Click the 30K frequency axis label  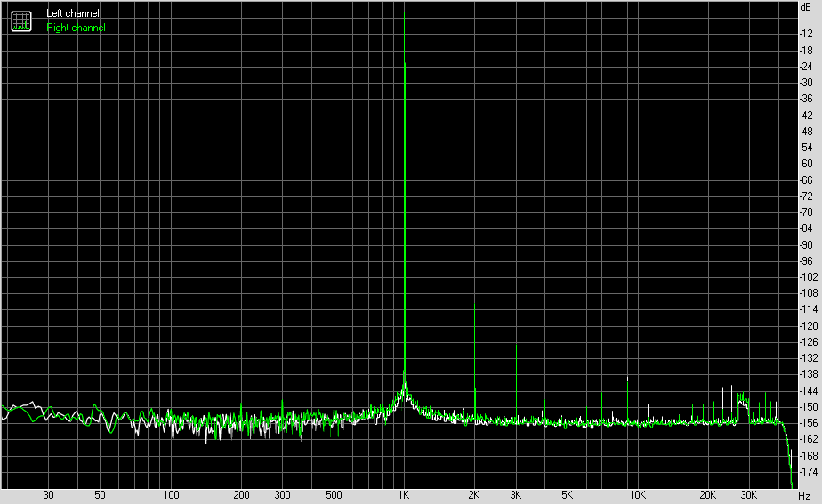[749, 495]
